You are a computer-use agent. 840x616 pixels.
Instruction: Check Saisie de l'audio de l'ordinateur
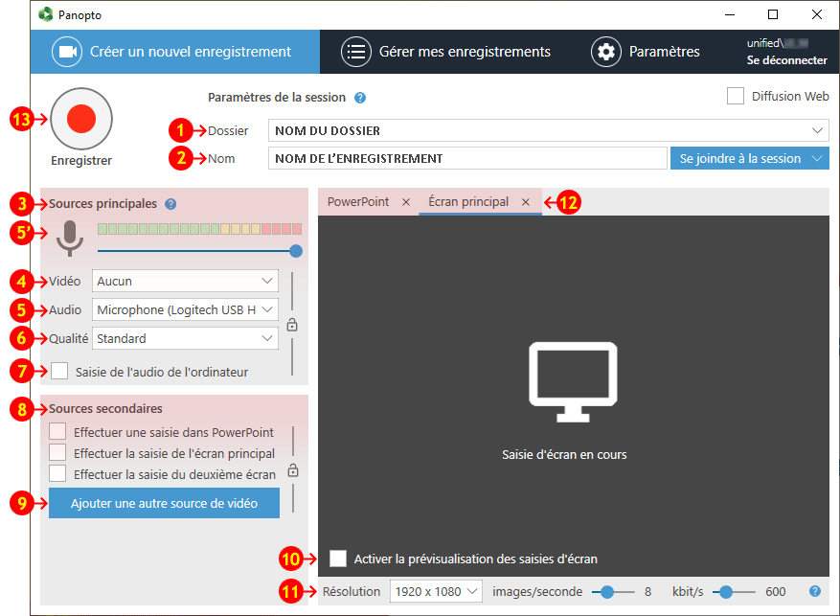[x=59, y=371]
